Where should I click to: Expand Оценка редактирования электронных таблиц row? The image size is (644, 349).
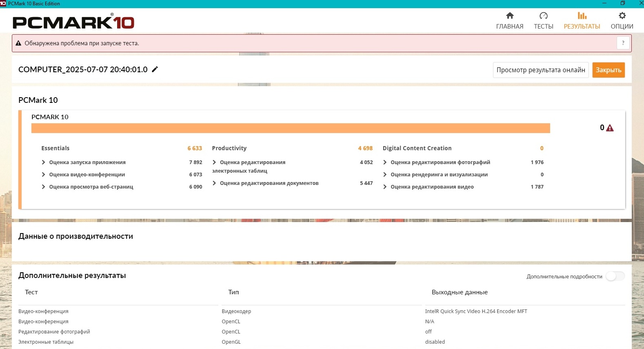(214, 162)
